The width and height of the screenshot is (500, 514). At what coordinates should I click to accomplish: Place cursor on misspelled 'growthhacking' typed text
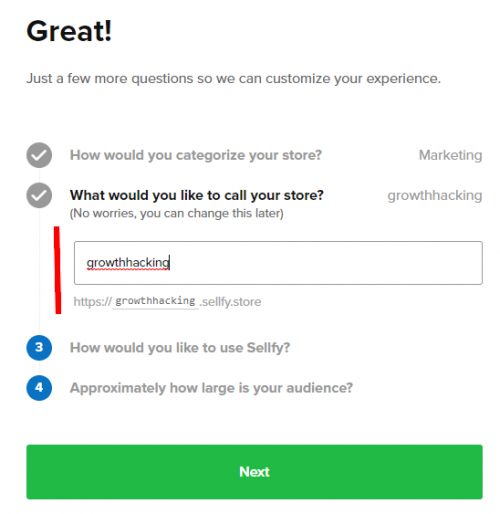[128, 263]
